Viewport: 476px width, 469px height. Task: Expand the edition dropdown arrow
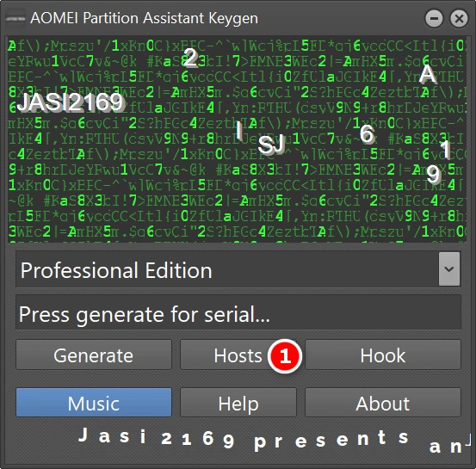[x=449, y=269]
